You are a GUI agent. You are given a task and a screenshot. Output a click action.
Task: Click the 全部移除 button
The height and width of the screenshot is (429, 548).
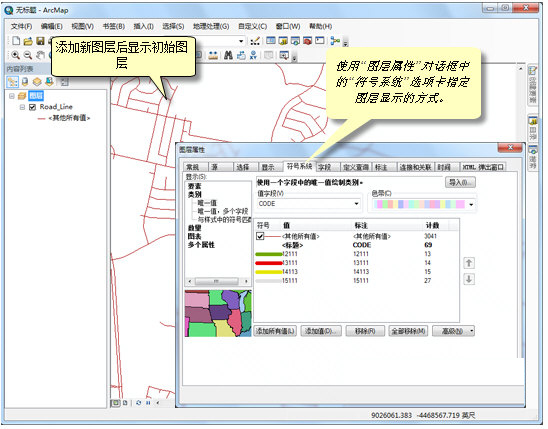pyautogui.click(x=408, y=330)
